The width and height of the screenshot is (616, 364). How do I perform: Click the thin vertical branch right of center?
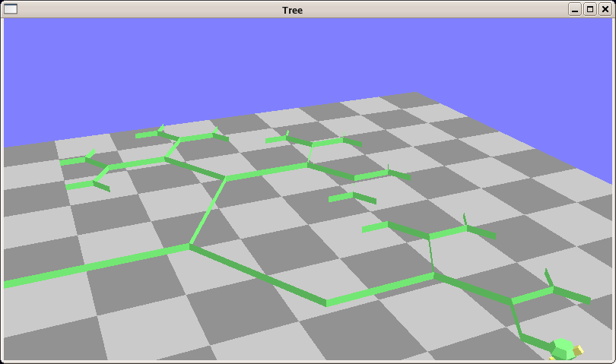tap(431, 255)
